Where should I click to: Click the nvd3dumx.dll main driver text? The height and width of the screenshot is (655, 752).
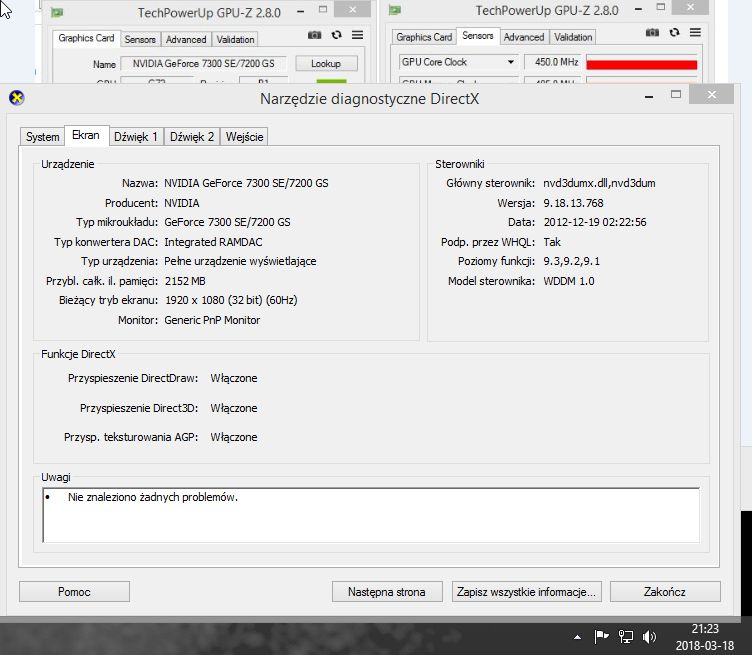point(599,183)
